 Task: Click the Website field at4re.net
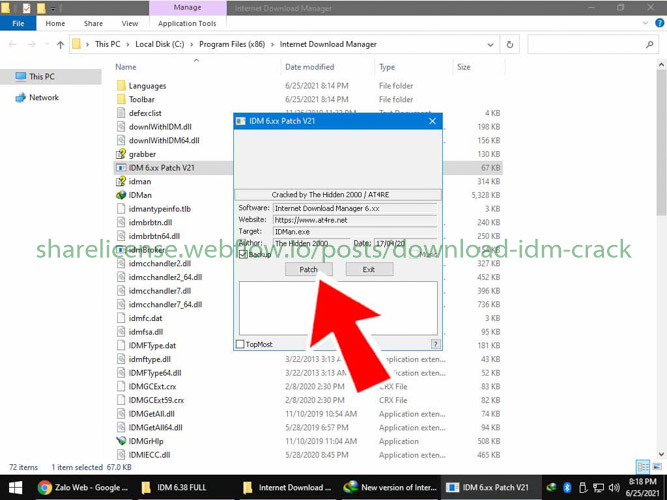pyautogui.click(x=355, y=220)
